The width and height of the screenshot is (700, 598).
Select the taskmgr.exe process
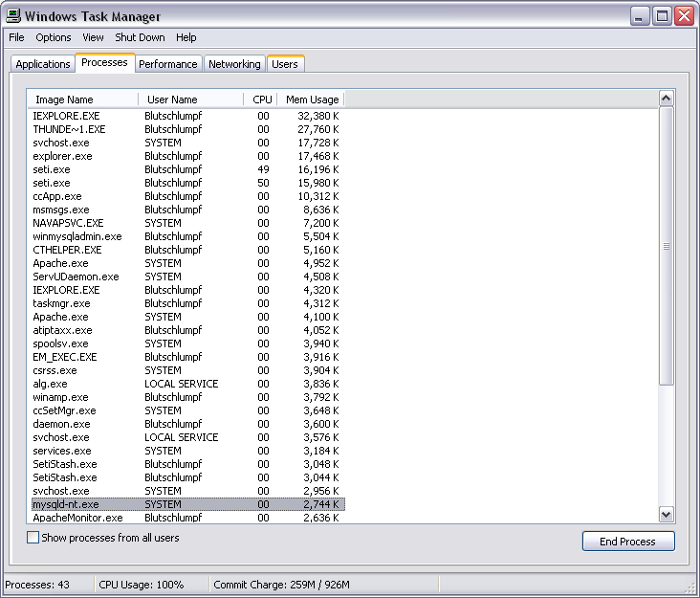tap(187, 303)
